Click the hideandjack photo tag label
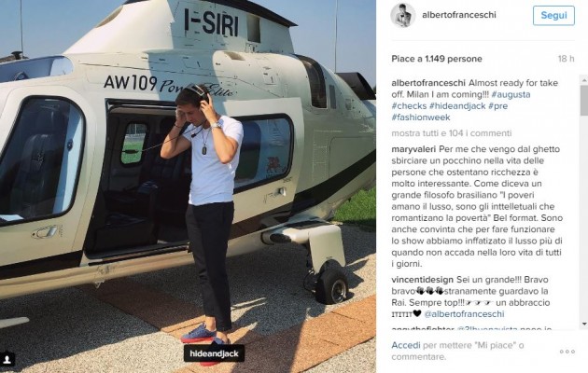This screenshot has height=373, width=588. (x=214, y=353)
